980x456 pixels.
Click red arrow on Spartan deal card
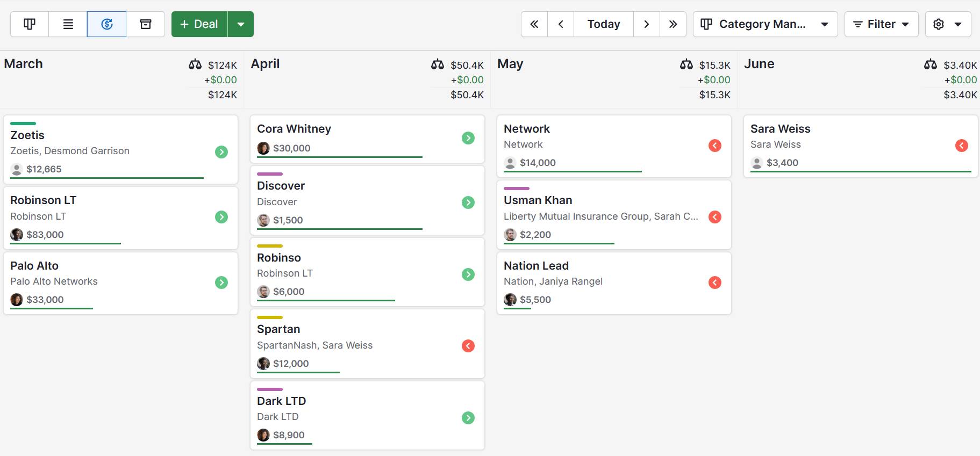pos(468,346)
